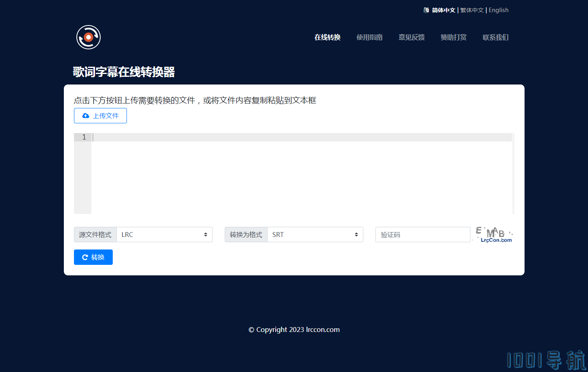Click the captcha image to refresh it
This screenshot has width=588, height=372.
[x=493, y=235]
